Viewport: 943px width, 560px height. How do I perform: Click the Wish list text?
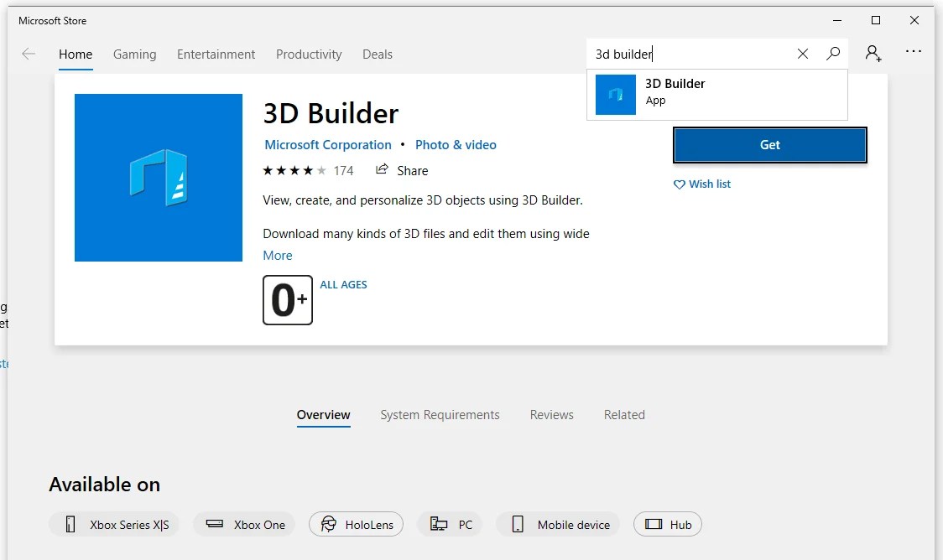click(x=710, y=184)
